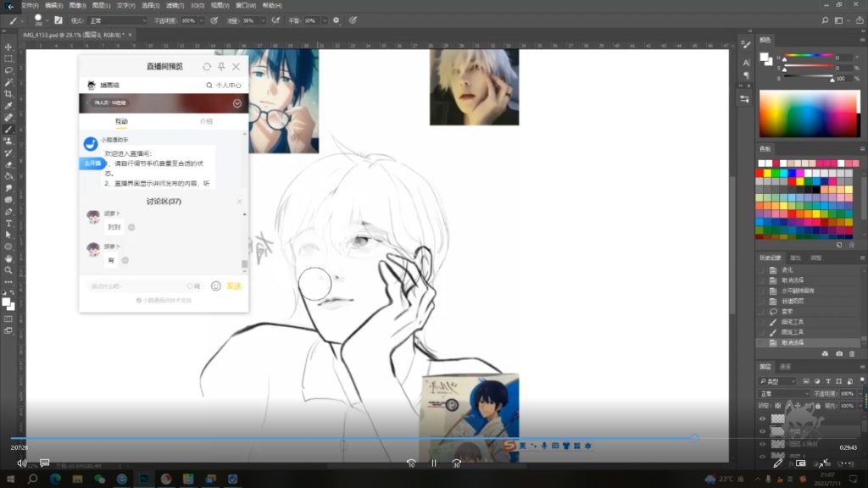Switch to the 介绍 tab
The height and width of the screenshot is (488, 868).
pyautogui.click(x=206, y=122)
